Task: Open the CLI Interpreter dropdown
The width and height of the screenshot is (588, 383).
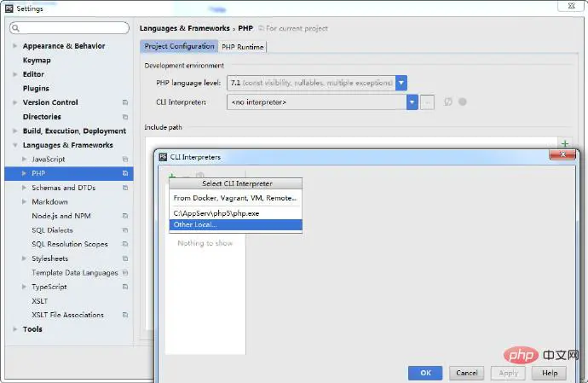Action: 412,102
